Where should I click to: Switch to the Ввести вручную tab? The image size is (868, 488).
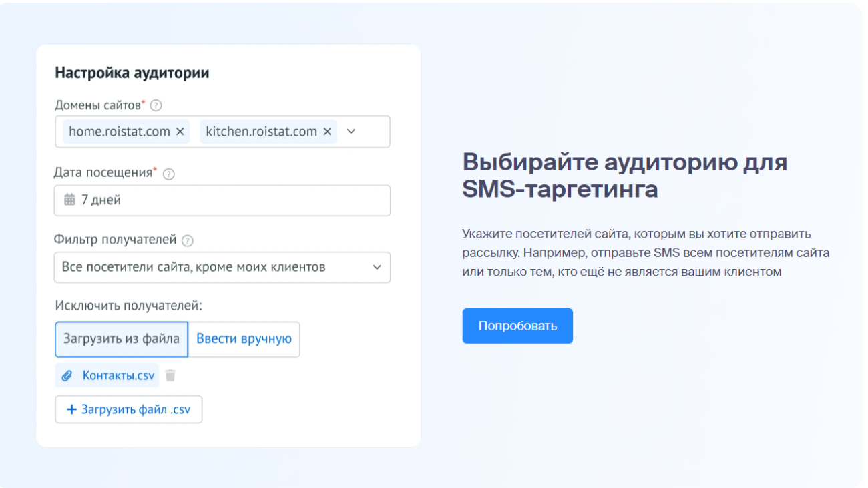(x=244, y=339)
